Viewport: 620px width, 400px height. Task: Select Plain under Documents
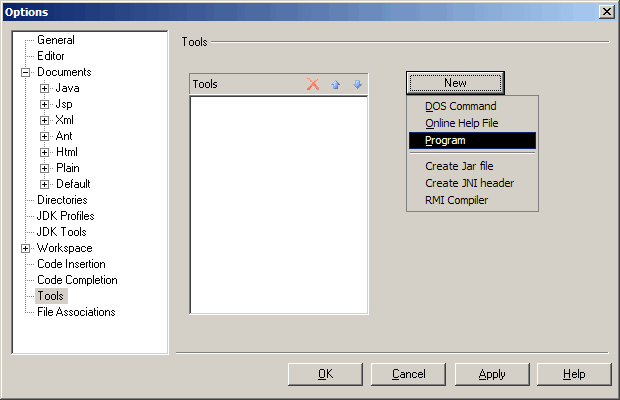point(68,168)
